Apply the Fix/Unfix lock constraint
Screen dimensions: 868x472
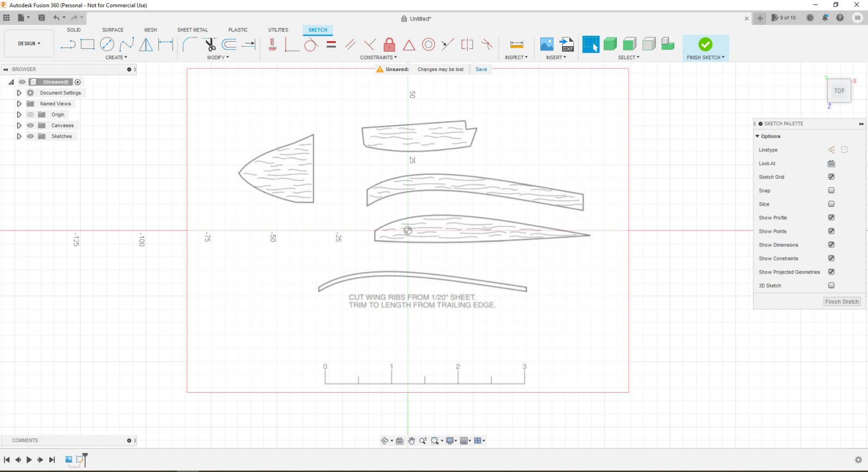pos(390,44)
